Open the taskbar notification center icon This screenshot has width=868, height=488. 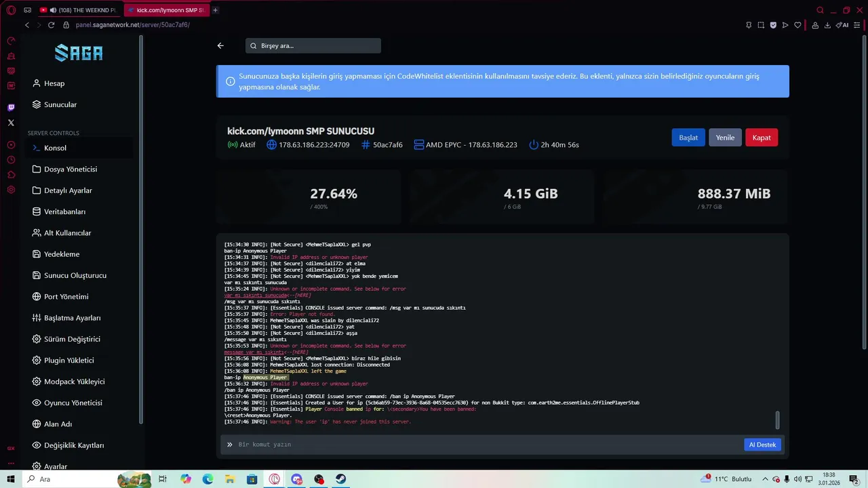click(x=854, y=479)
